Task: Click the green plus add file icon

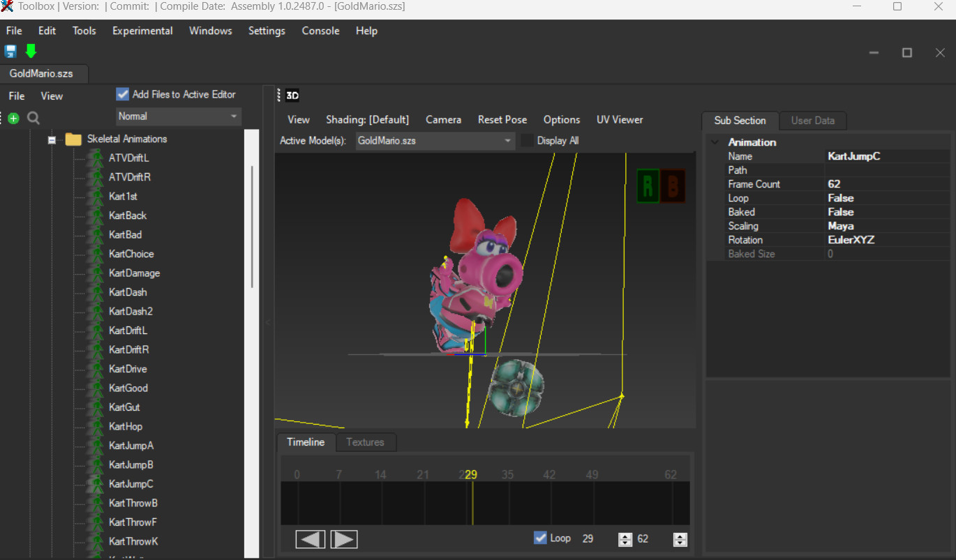Action: point(13,117)
